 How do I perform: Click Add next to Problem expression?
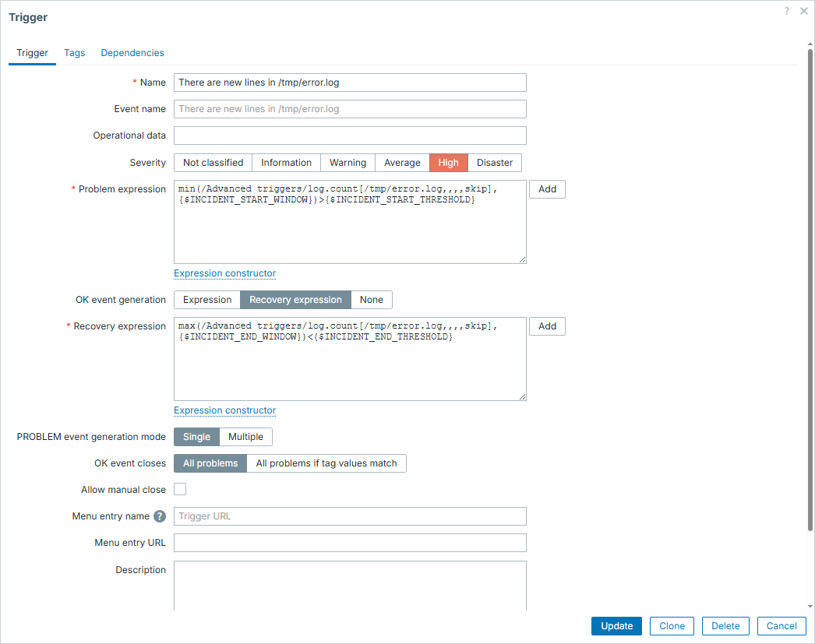point(547,189)
